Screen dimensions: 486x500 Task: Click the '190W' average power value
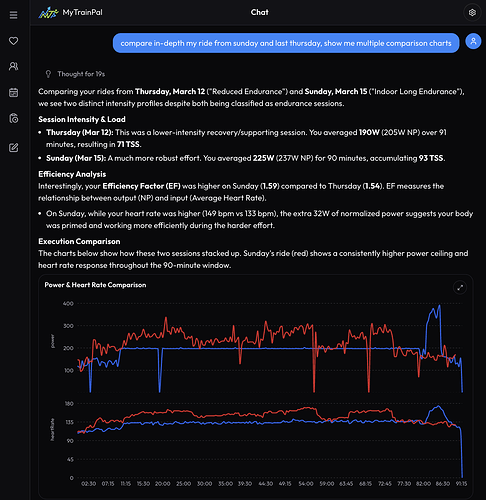click(x=369, y=132)
